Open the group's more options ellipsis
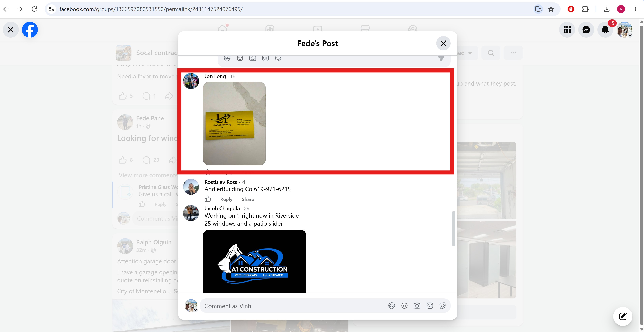The image size is (644, 332). point(513,53)
